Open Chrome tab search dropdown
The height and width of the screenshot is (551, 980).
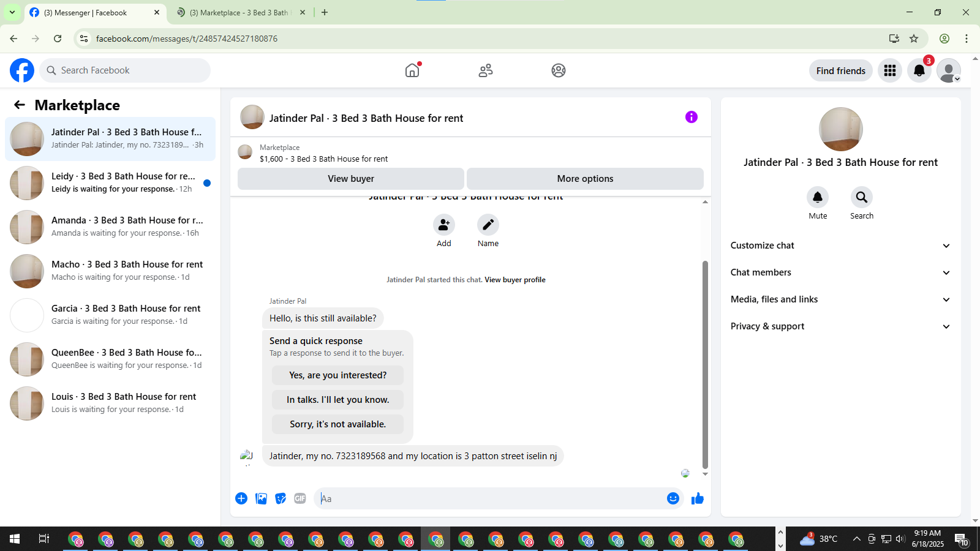(12, 12)
